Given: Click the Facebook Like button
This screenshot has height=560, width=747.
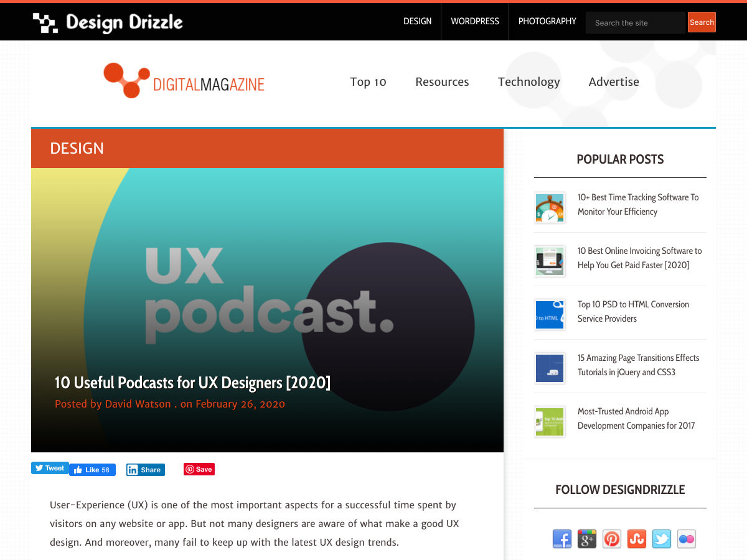Looking at the screenshot, I should pos(92,470).
